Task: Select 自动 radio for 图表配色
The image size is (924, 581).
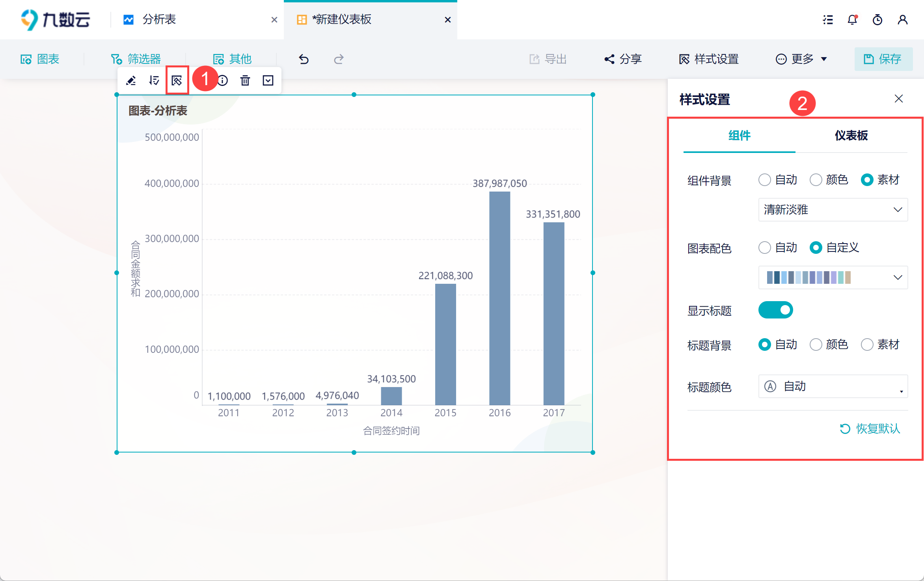Action: 765,248
